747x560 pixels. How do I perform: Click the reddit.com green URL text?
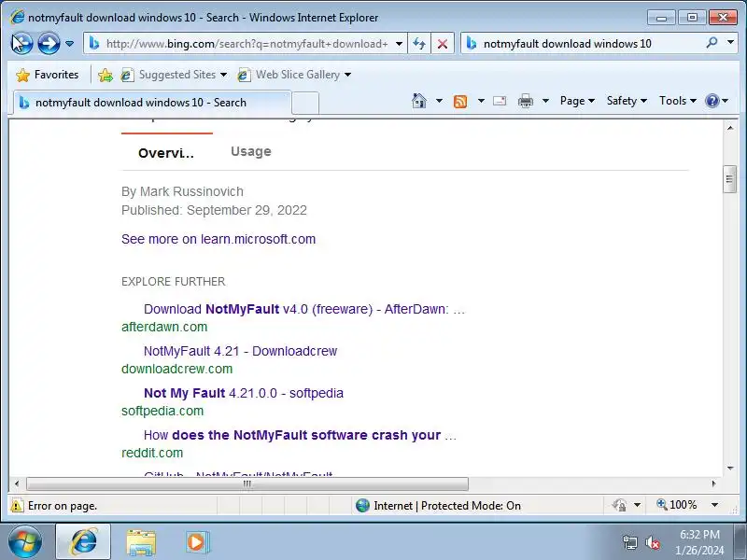pyautogui.click(x=152, y=453)
